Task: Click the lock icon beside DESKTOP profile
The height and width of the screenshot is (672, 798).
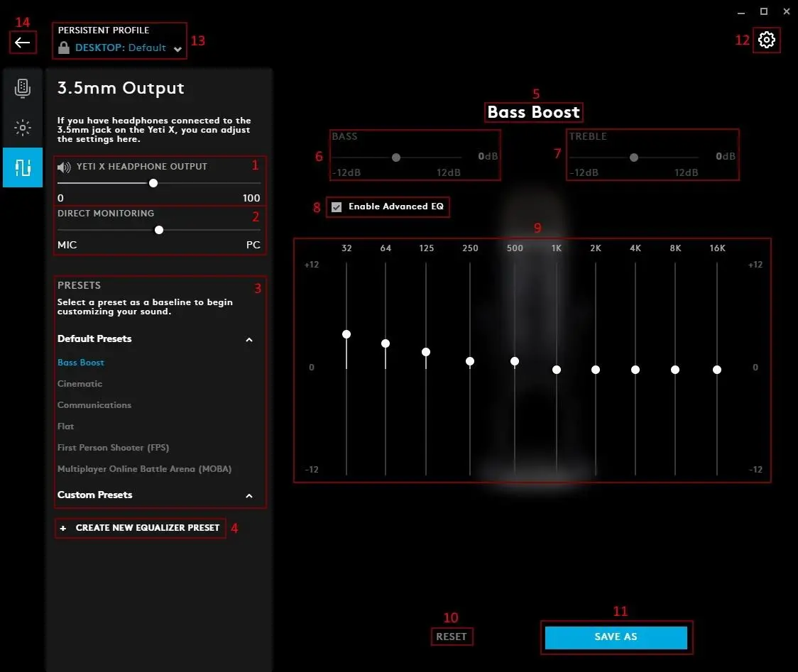Action: [x=64, y=48]
